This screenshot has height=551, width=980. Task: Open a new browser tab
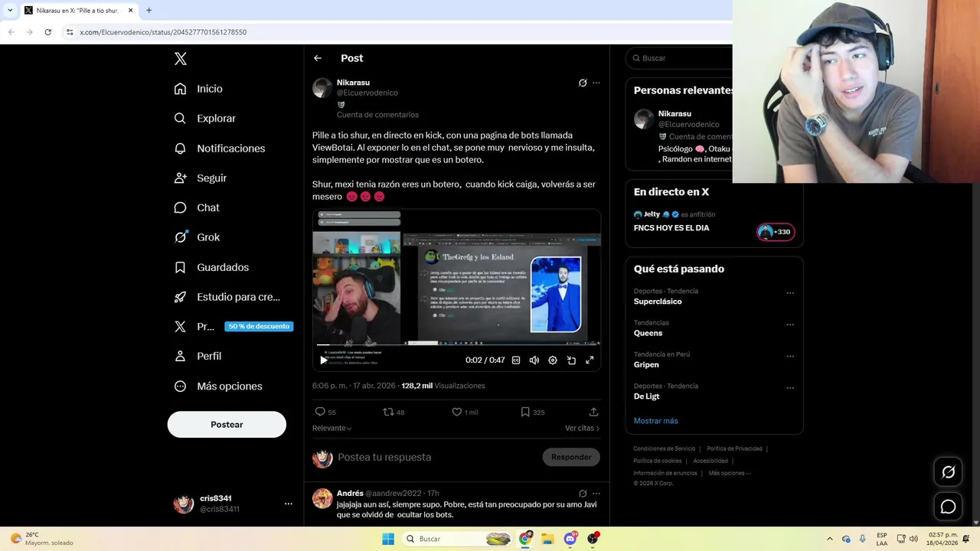[149, 11]
